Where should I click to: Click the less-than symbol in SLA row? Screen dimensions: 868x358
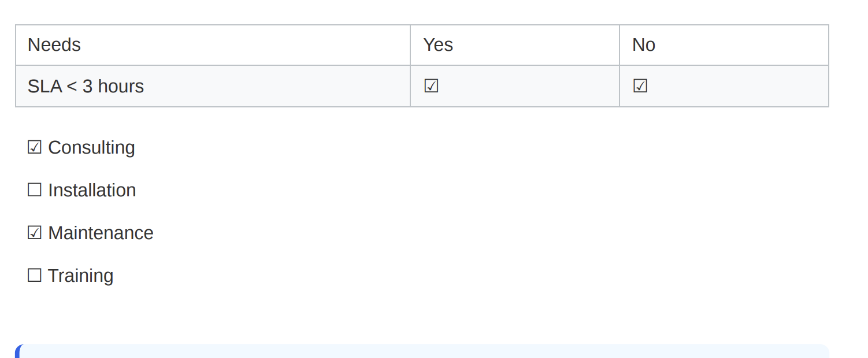click(x=72, y=87)
